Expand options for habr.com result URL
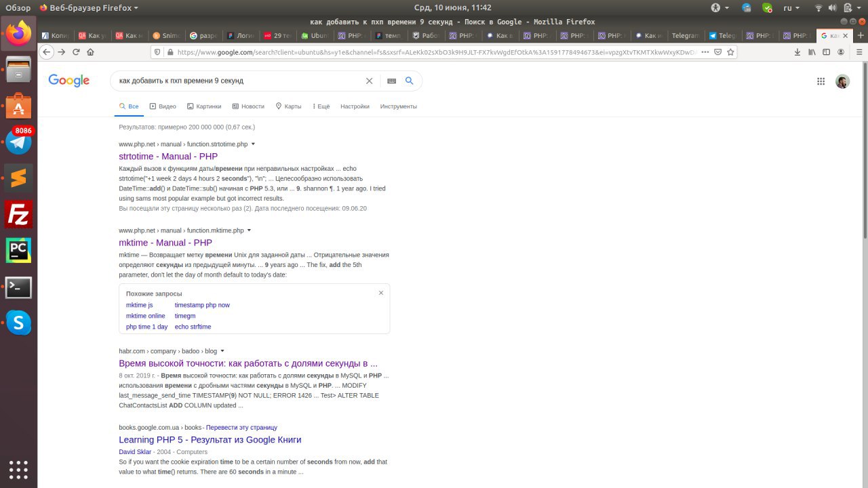This screenshot has width=868, height=488. pyautogui.click(x=222, y=351)
